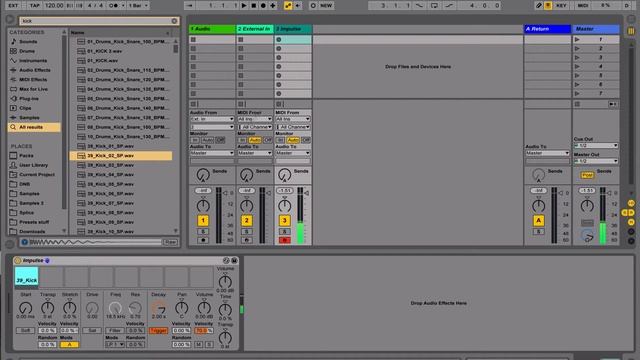This screenshot has height=360, width=640.
Task: Click the Raw button in preview area
Action: [x=170, y=242]
